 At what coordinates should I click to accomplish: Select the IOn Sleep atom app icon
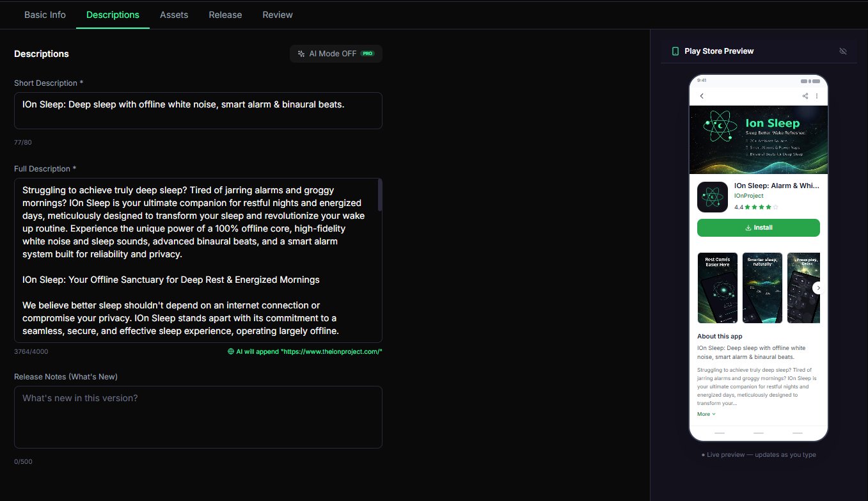tap(712, 197)
